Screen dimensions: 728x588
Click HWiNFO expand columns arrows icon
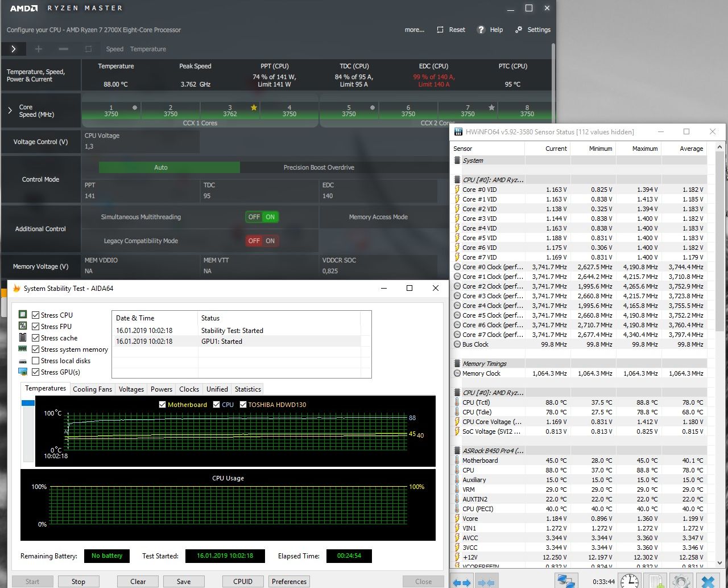point(462,582)
